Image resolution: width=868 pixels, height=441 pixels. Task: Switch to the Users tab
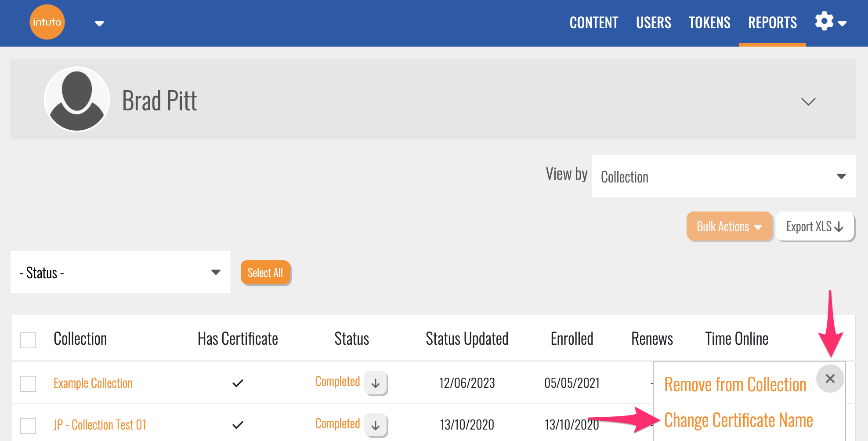tap(653, 22)
